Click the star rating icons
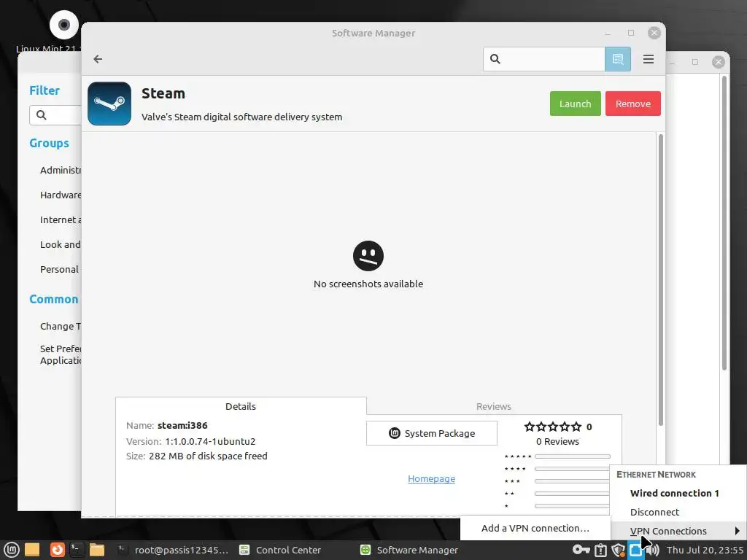Image resolution: width=747 pixels, height=560 pixels. click(553, 427)
